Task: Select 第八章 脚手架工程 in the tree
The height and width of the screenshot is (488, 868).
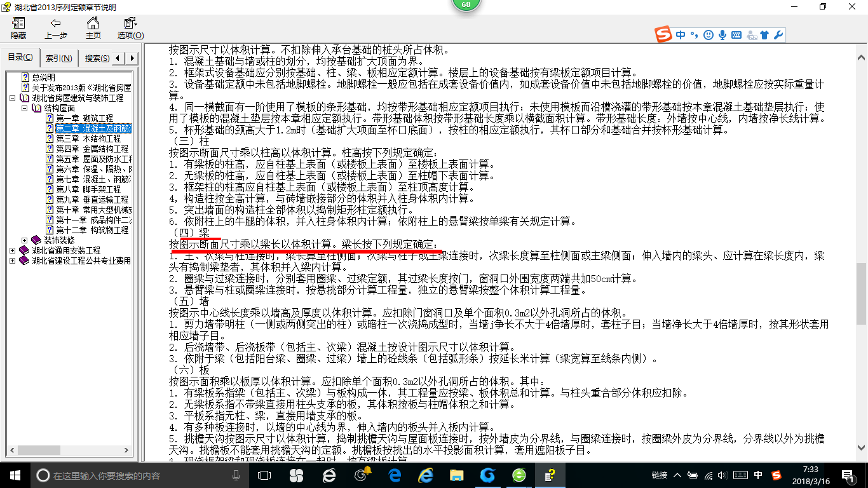Action: point(88,189)
